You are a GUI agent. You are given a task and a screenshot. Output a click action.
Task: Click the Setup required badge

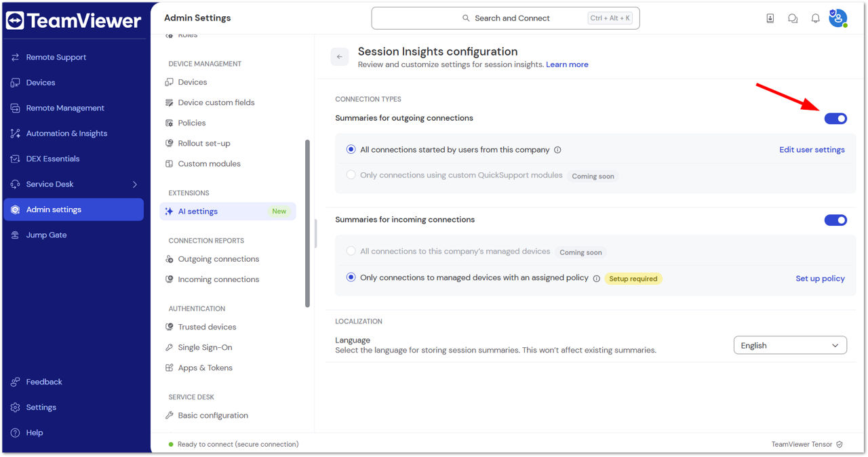633,279
